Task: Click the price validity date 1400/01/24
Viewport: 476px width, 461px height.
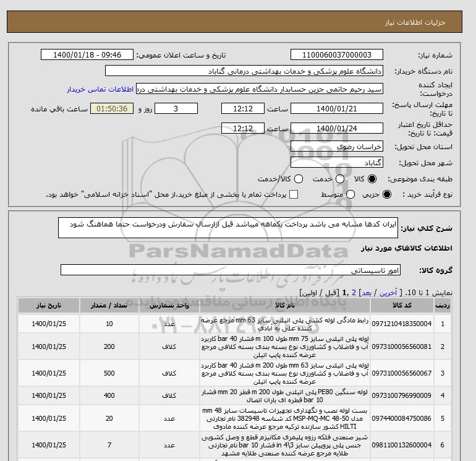Action: point(337,128)
